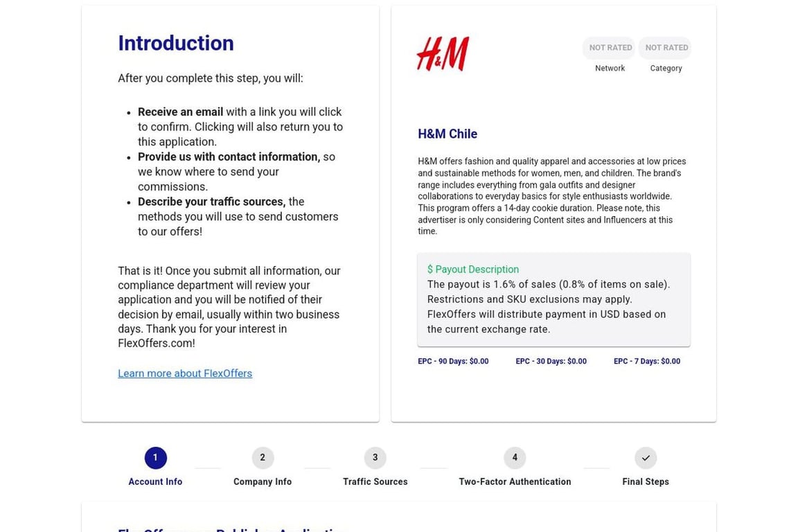Go to the Final Steps step label

(x=646, y=481)
